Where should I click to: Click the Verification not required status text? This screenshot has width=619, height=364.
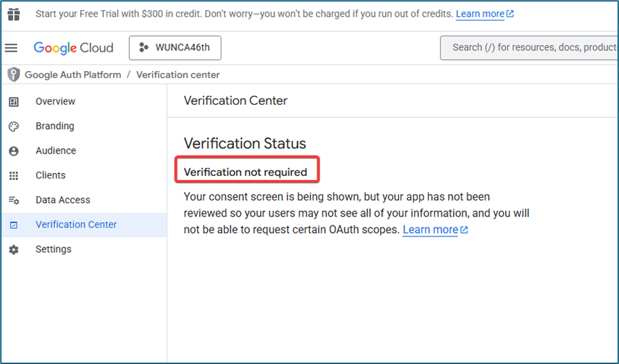245,172
